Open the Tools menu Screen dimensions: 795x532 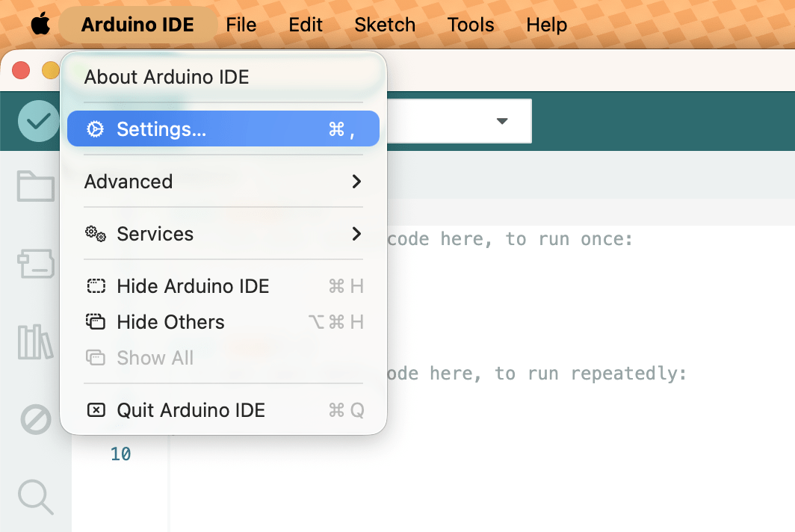(471, 25)
